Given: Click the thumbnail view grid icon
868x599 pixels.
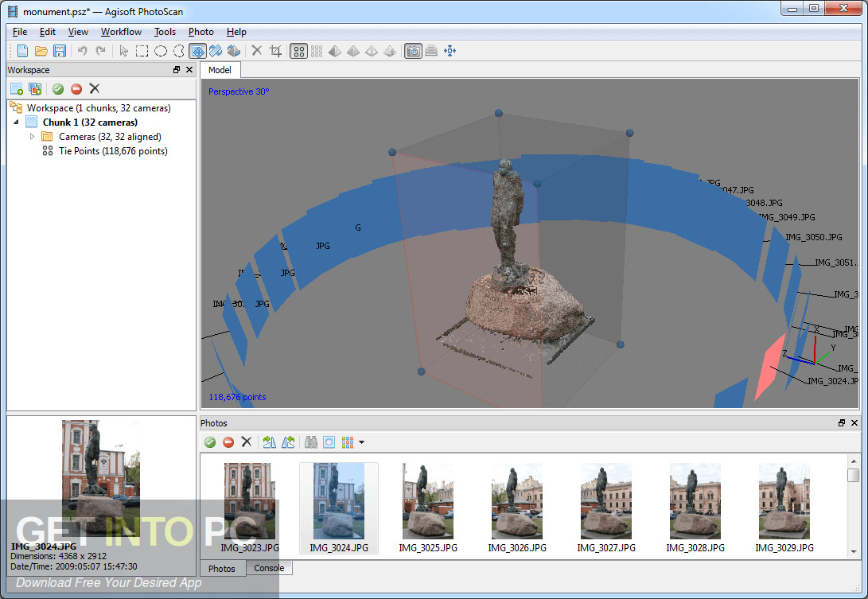Looking at the screenshot, I should (348, 441).
